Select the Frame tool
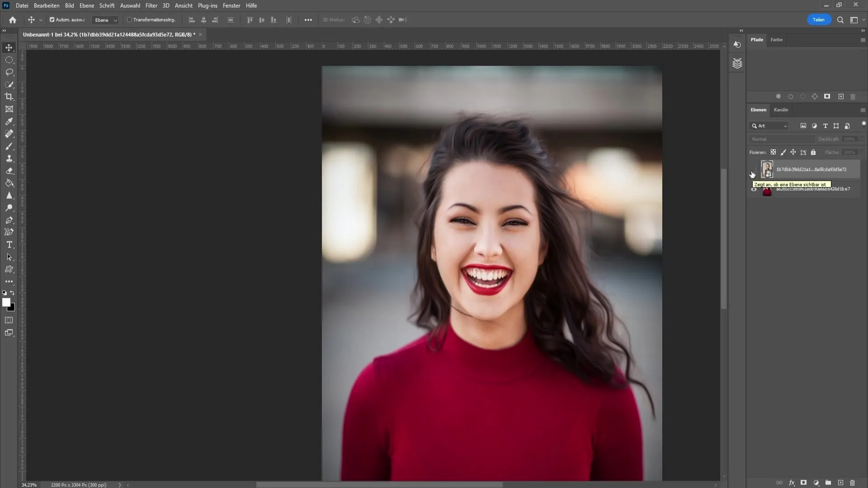This screenshot has width=868, height=488. coord(9,109)
